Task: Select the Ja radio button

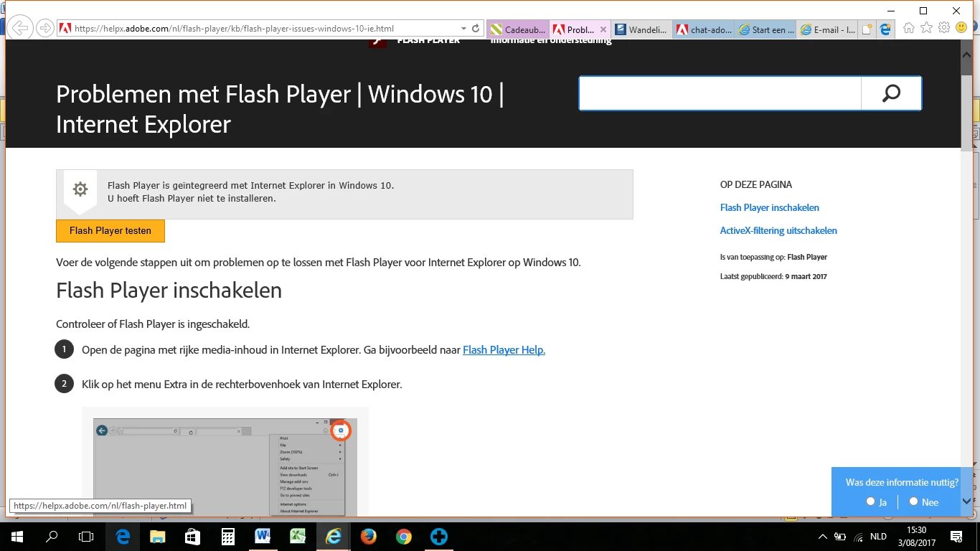Action: click(x=870, y=501)
